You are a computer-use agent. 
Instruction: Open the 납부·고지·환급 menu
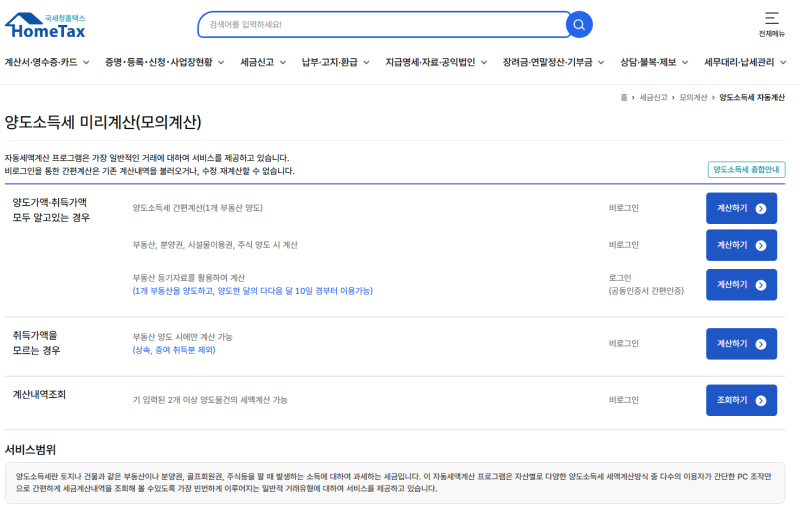tap(330, 62)
